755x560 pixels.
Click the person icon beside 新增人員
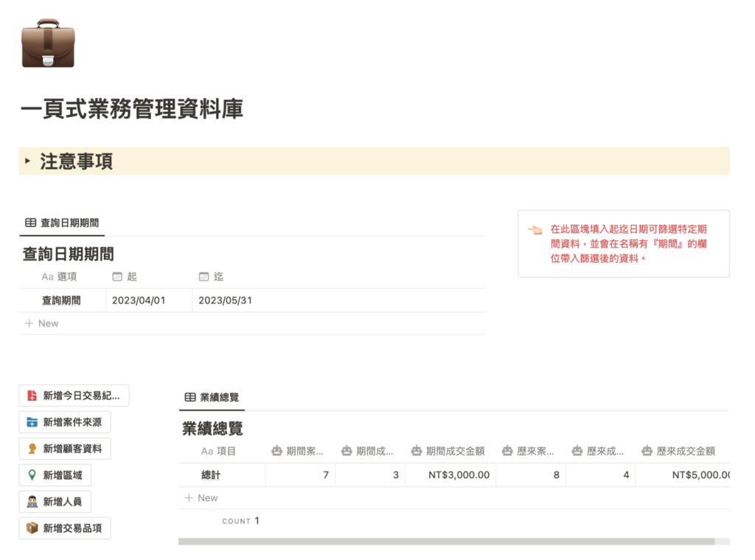tap(32, 502)
